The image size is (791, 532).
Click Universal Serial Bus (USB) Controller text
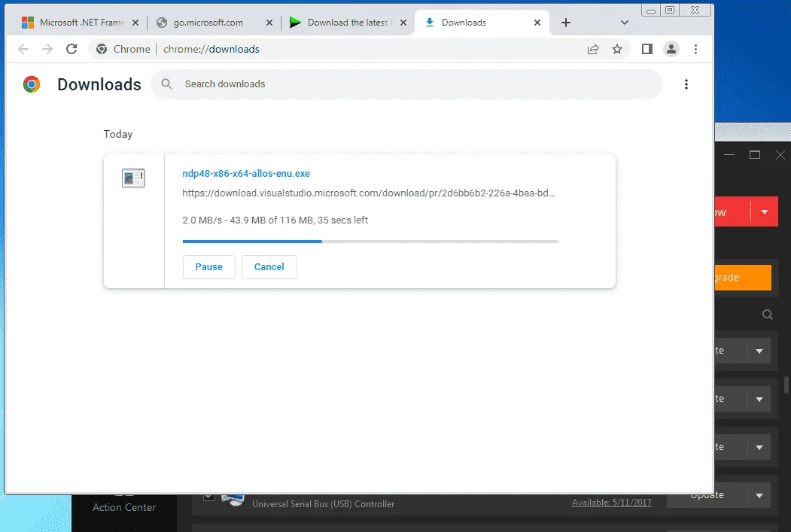(324, 503)
